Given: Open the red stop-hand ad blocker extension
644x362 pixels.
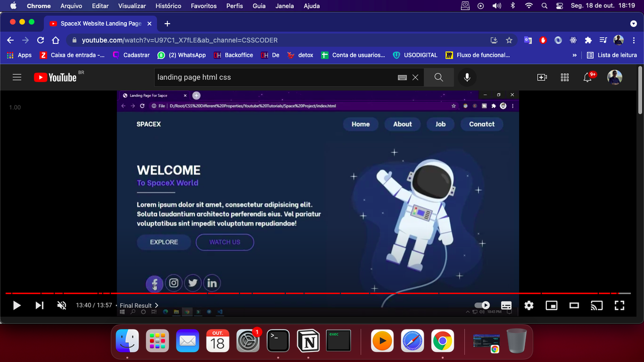Looking at the screenshot, I should [543, 40].
